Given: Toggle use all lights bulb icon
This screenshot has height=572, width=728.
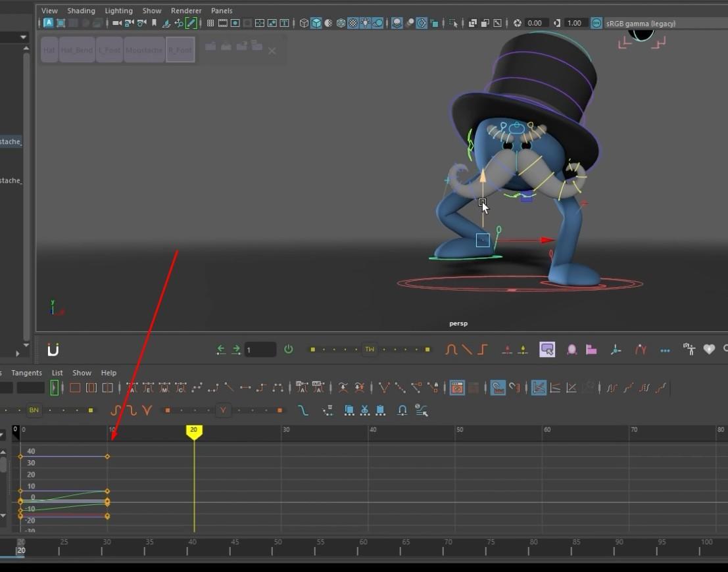Looking at the screenshot, I should tap(366, 23).
